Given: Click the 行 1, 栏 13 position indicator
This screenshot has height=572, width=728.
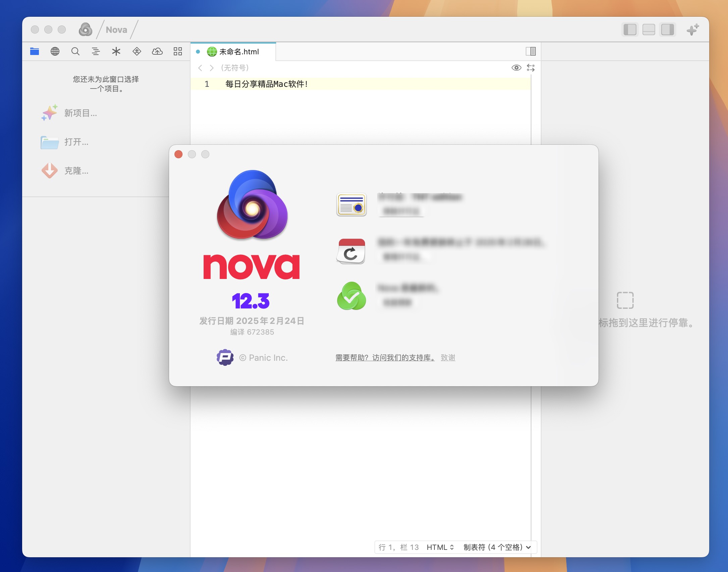Looking at the screenshot, I should [399, 547].
